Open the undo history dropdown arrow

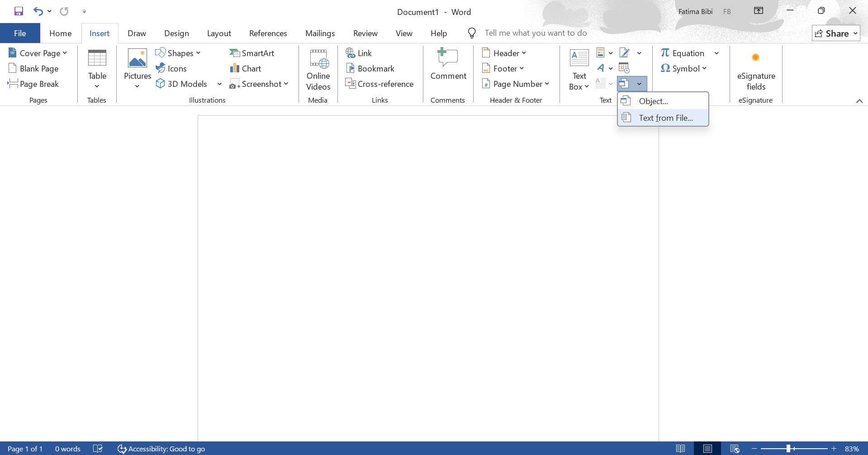pyautogui.click(x=49, y=11)
